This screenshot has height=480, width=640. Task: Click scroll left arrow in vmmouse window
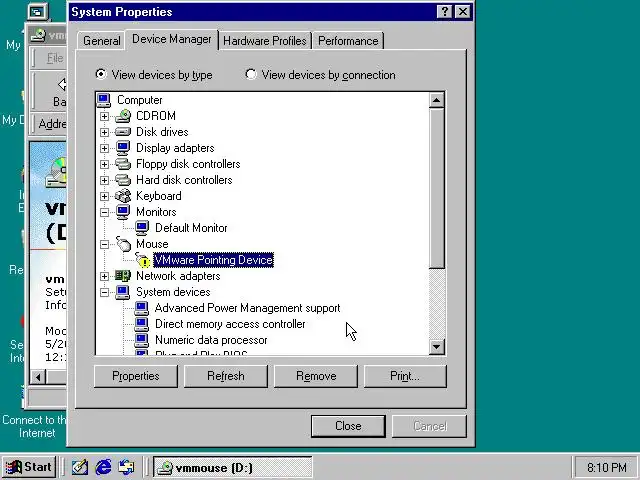point(38,377)
